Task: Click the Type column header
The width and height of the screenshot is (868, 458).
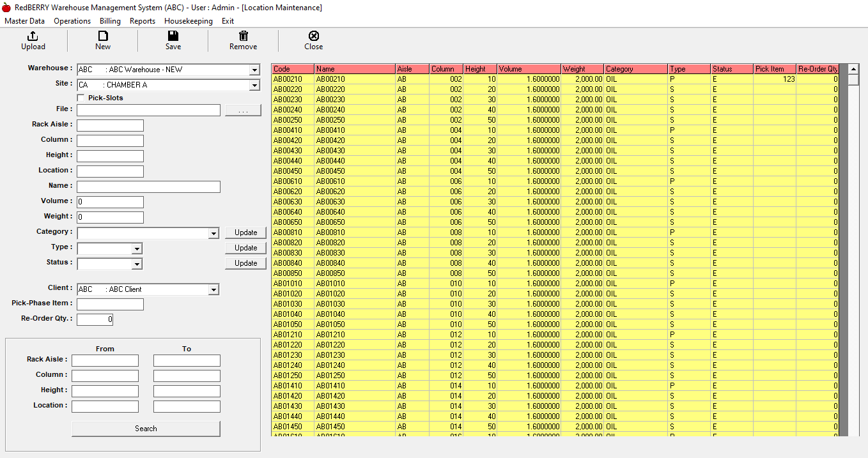Action: click(x=689, y=69)
